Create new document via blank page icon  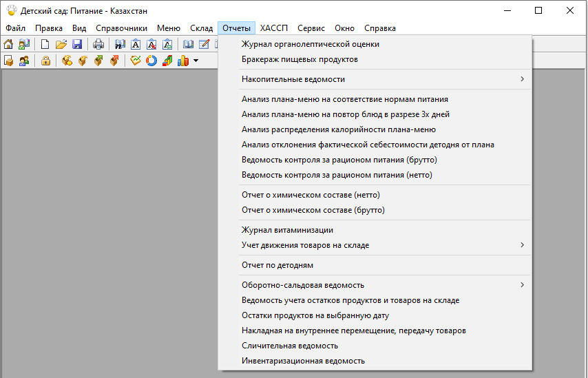point(45,44)
